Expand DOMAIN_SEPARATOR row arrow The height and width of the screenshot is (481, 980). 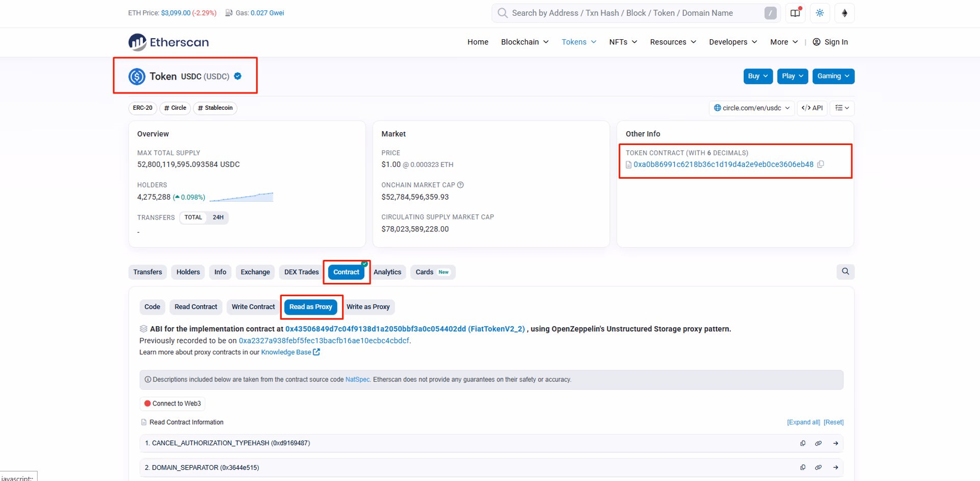[836, 467]
